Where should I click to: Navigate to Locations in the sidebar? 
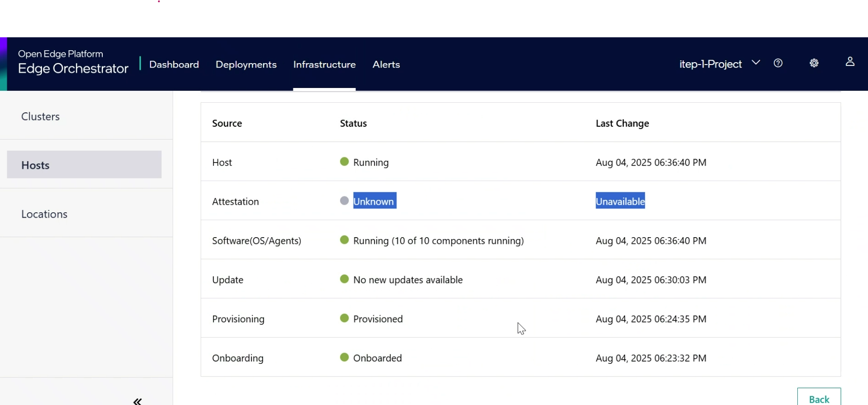pyautogui.click(x=44, y=214)
